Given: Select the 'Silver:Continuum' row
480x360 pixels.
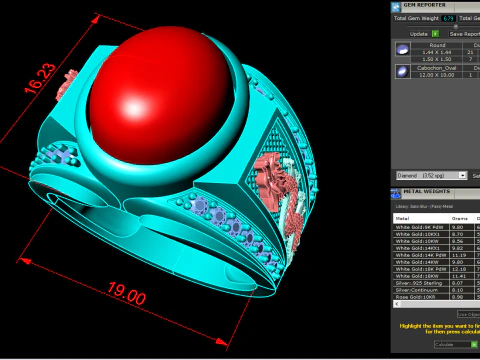Looking at the screenshot, I should click(436, 290).
